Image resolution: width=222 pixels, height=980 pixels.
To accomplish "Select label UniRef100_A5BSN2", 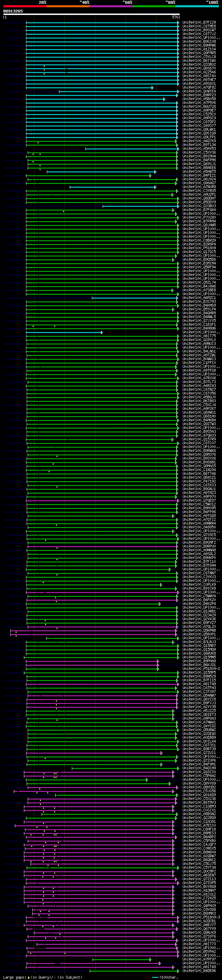I will point(199,814).
